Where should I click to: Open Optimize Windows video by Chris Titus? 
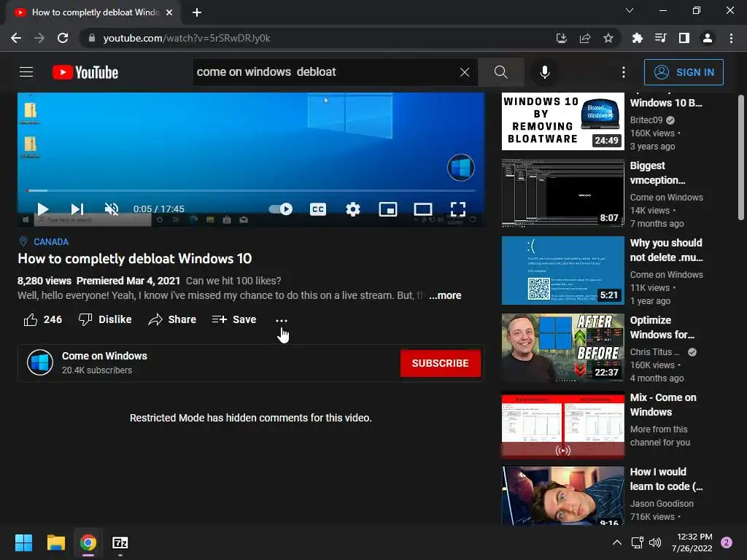pyautogui.click(x=562, y=347)
